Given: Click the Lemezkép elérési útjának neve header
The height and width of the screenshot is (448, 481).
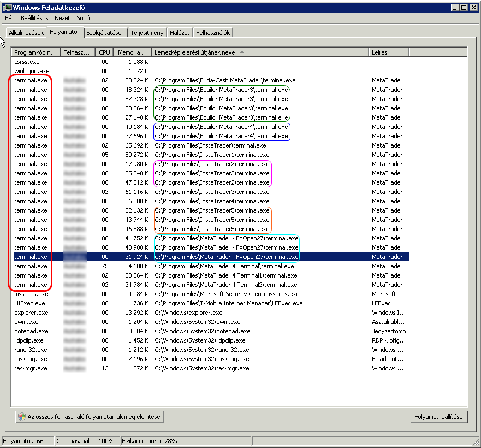Looking at the screenshot, I should (x=260, y=52).
